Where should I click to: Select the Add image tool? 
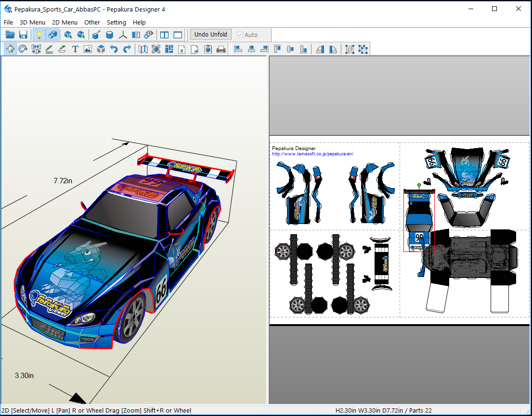coord(88,49)
